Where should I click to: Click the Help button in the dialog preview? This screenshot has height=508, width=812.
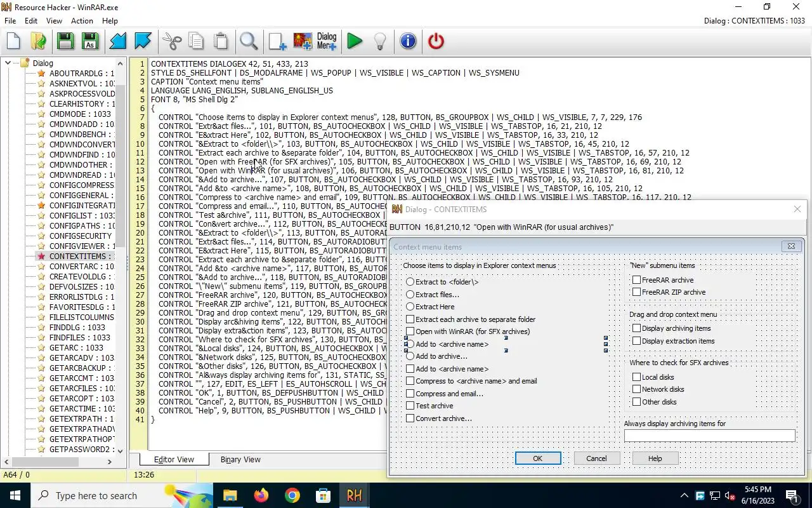point(655,458)
